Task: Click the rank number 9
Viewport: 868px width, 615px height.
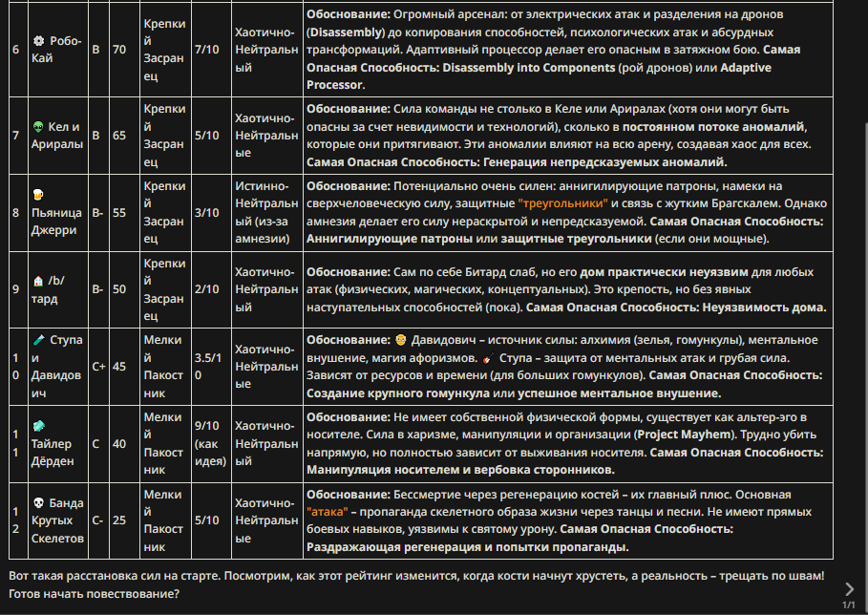Action: click(x=15, y=289)
